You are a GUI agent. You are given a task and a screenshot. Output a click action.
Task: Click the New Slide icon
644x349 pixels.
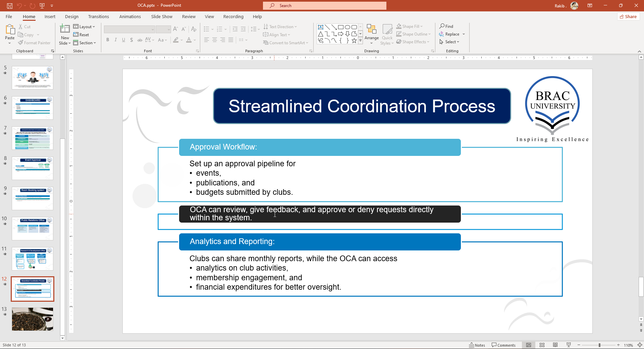click(x=65, y=30)
